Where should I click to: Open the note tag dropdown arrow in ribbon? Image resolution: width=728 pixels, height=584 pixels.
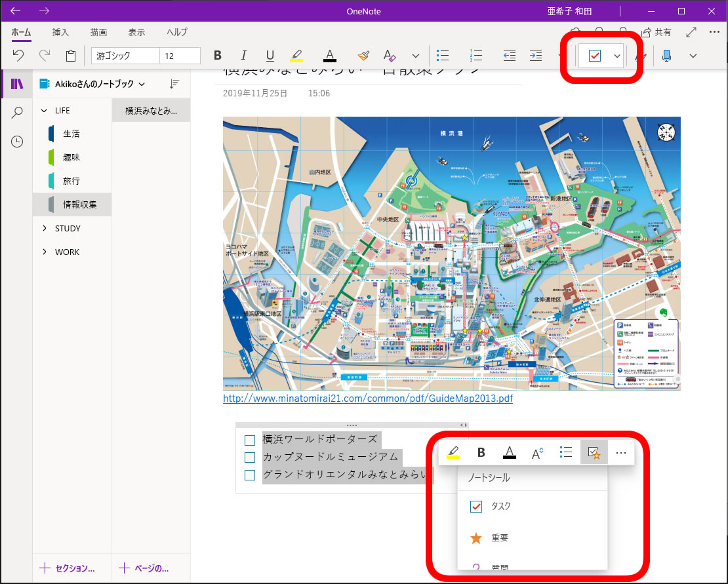(617, 56)
